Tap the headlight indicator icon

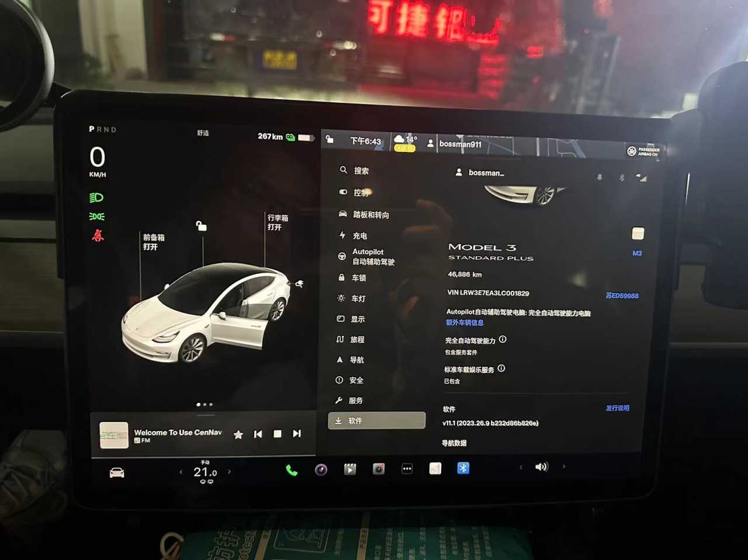click(96, 198)
